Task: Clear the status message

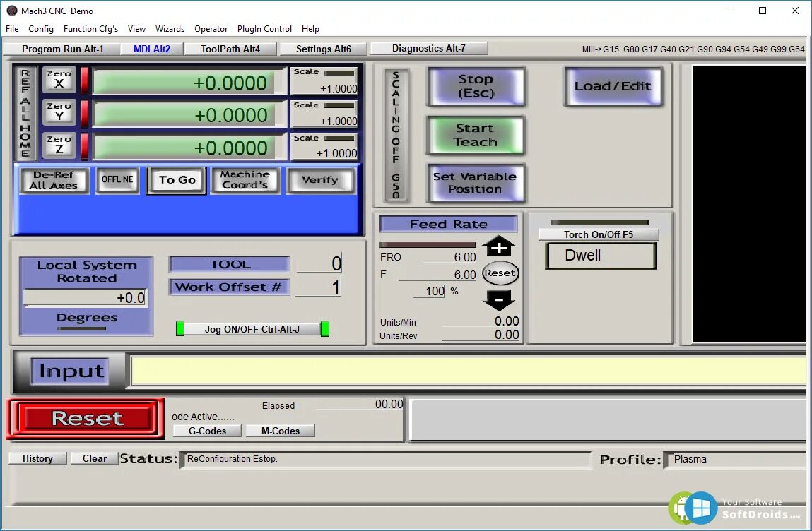Action: [x=94, y=458]
